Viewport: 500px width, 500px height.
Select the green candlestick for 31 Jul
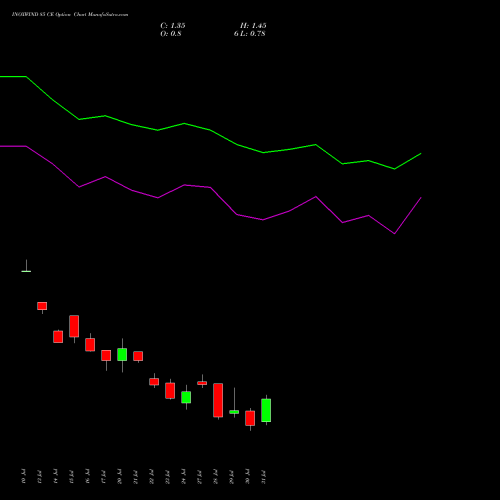pos(266,410)
